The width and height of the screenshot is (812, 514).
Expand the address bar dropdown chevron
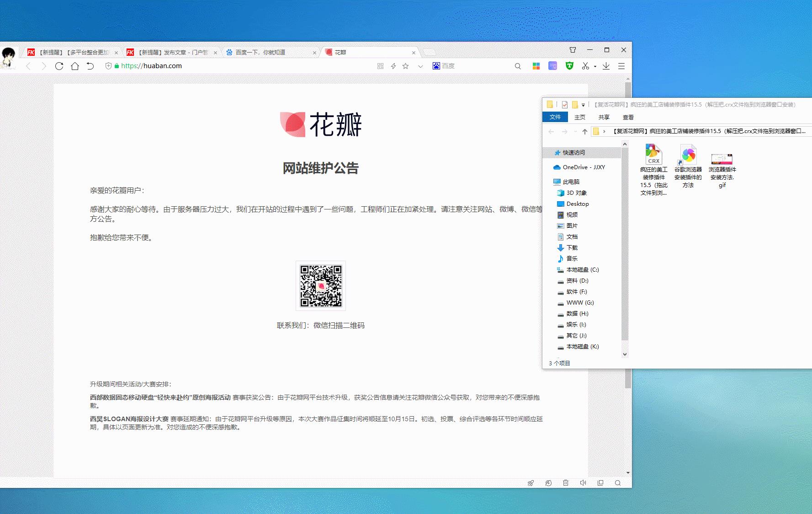(420, 66)
